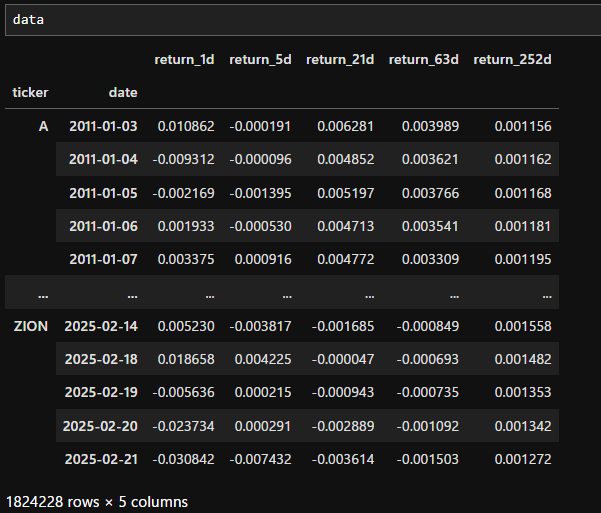
Task: Click date 2011-01-07
Action: tap(103, 259)
